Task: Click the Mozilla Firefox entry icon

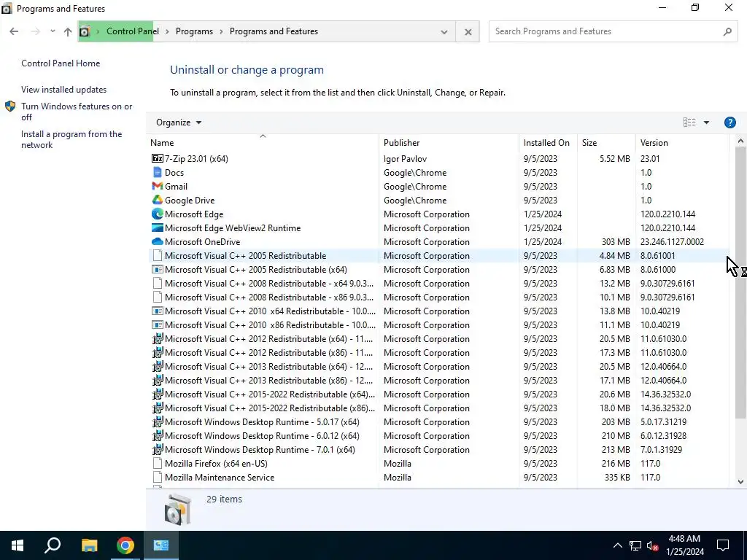Action: 158,463
